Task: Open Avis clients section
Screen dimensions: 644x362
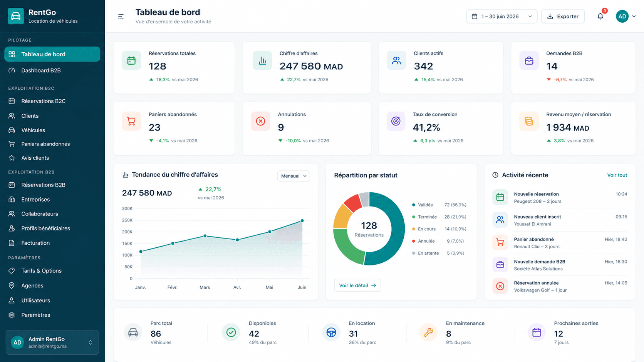Action: [x=52, y=158]
